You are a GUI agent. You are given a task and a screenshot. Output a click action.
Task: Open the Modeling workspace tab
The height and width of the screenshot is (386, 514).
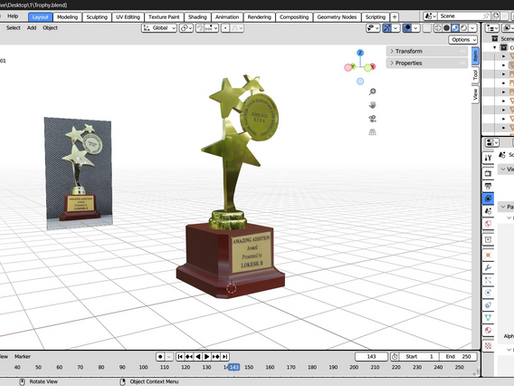pos(67,17)
